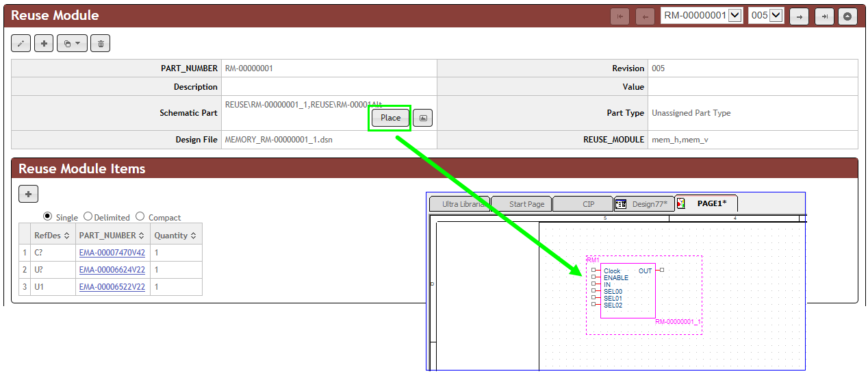The width and height of the screenshot is (868, 376).
Task: Click the pencil edit icon
Action: pos(21,43)
